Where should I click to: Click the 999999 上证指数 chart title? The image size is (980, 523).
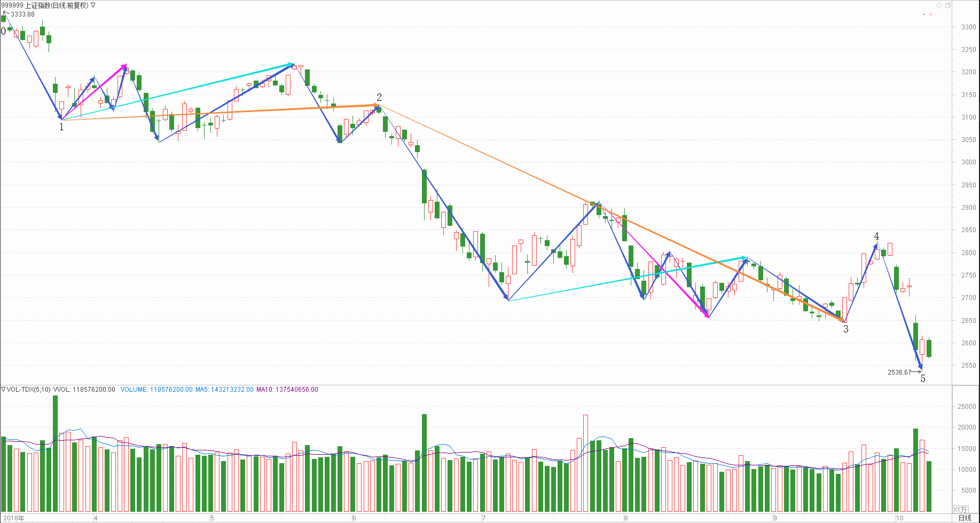pos(45,5)
